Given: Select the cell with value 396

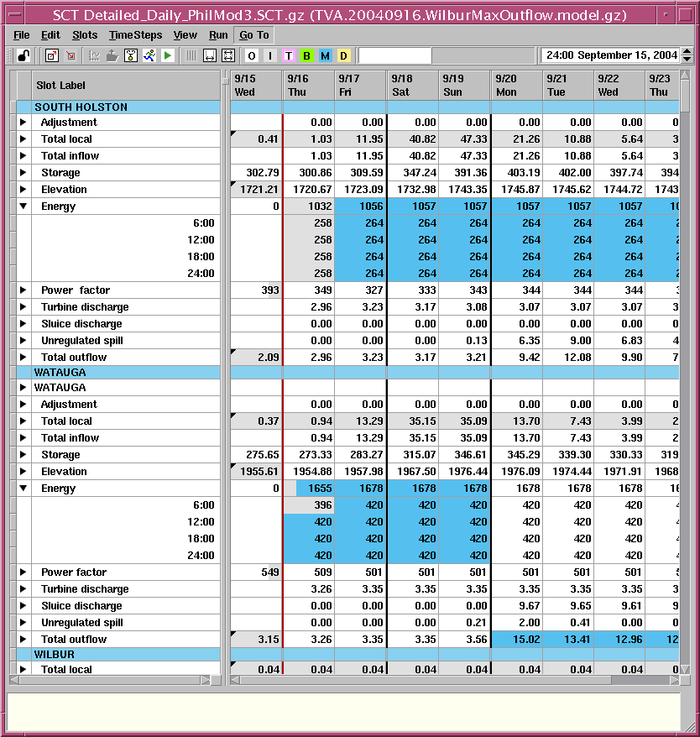Looking at the screenshot, I should click(x=308, y=505).
